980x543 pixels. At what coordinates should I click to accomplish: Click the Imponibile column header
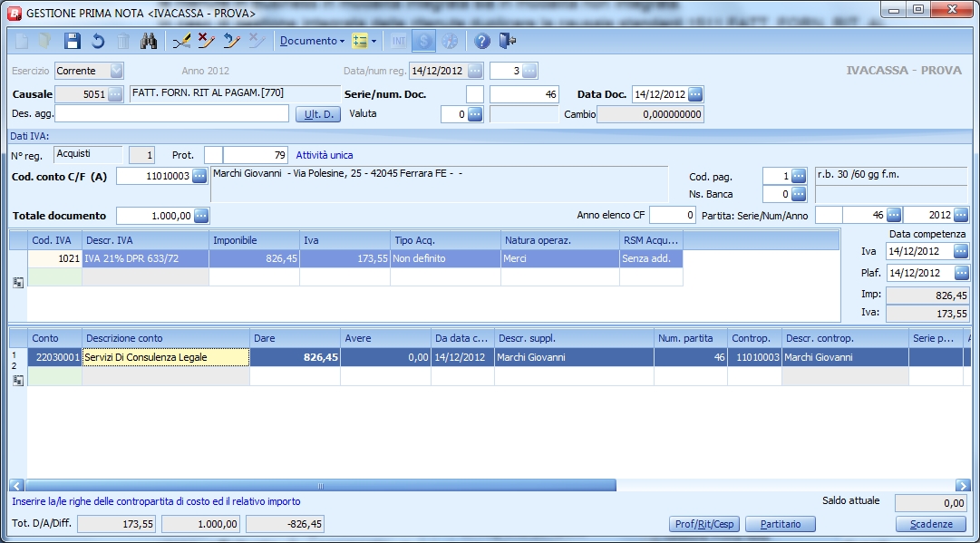[255, 240]
